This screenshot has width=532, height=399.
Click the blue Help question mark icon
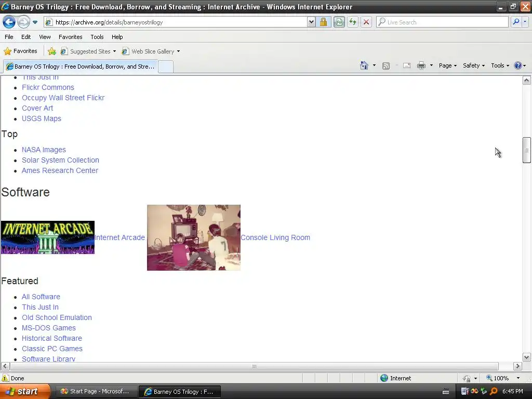518,65
